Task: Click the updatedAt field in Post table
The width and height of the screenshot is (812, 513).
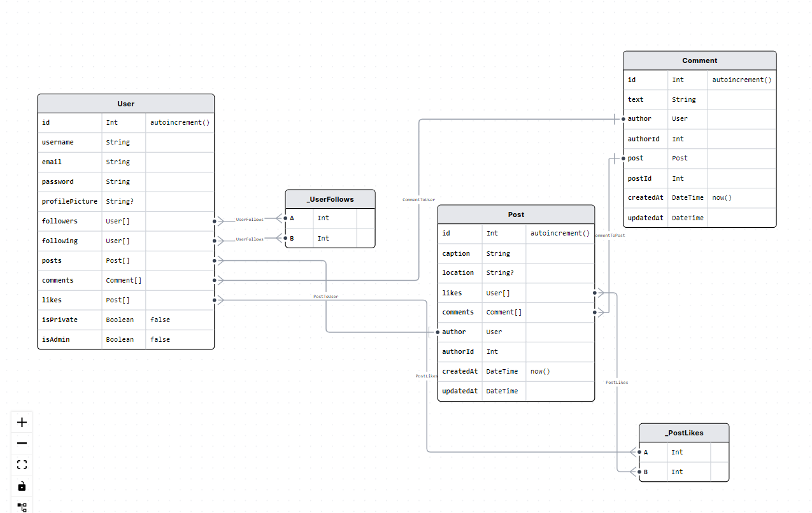Action: tap(460, 391)
